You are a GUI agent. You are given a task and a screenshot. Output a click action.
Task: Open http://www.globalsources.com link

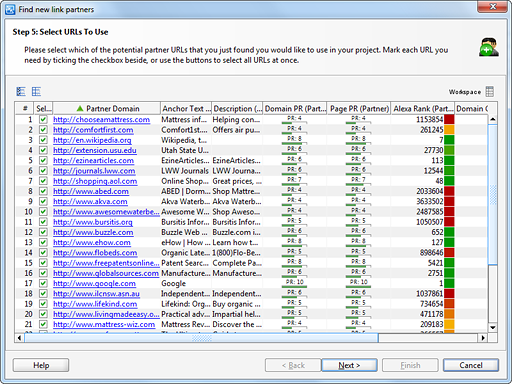(x=106, y=273)
